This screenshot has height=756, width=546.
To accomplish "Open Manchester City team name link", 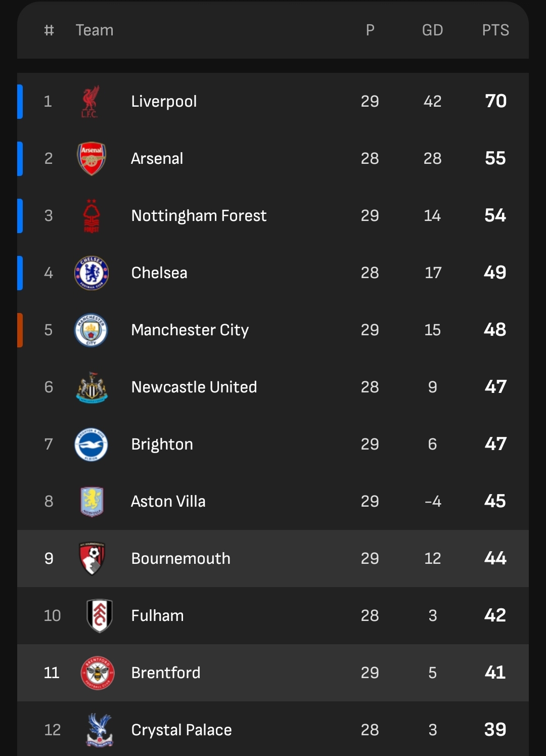I will tap(190, 330).
